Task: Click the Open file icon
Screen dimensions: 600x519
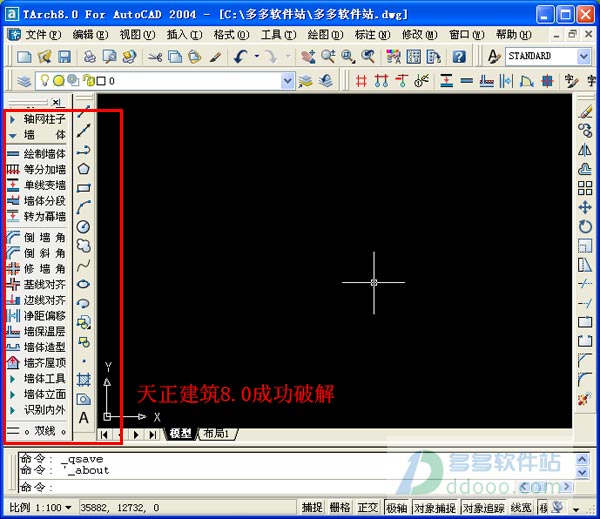Action: (44, 57)
